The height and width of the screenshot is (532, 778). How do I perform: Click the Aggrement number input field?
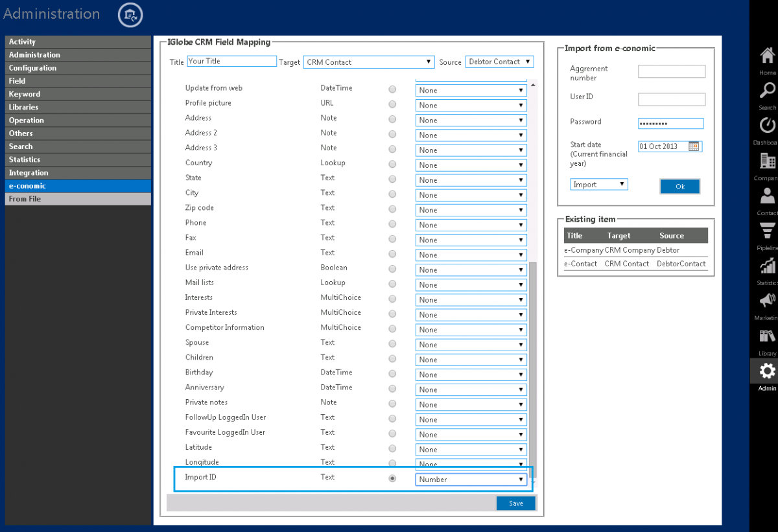click(x=672, y=71)
